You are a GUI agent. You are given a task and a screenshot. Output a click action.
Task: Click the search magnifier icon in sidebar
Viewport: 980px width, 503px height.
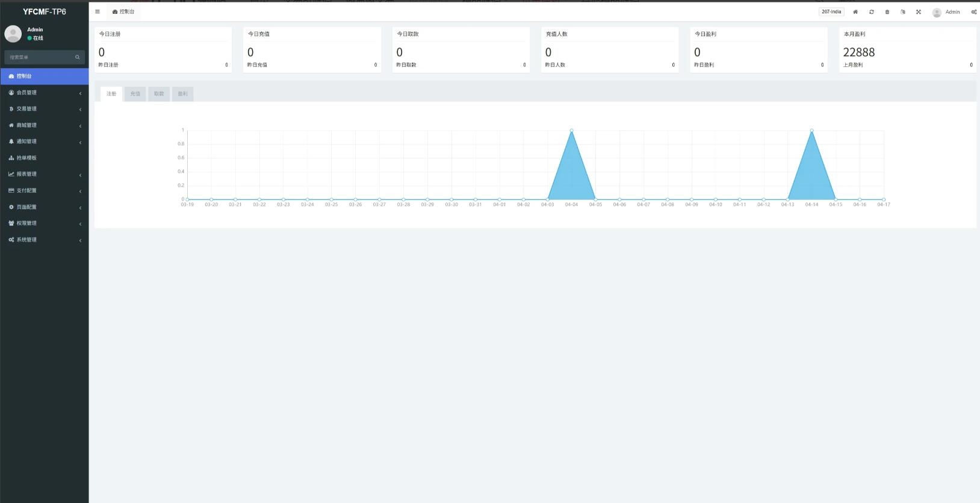77,57
